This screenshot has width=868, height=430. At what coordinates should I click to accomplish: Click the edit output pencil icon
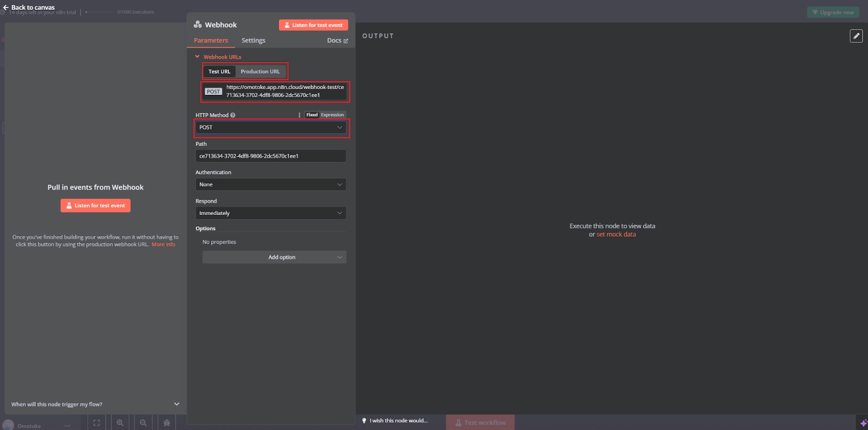click(856, 36)
